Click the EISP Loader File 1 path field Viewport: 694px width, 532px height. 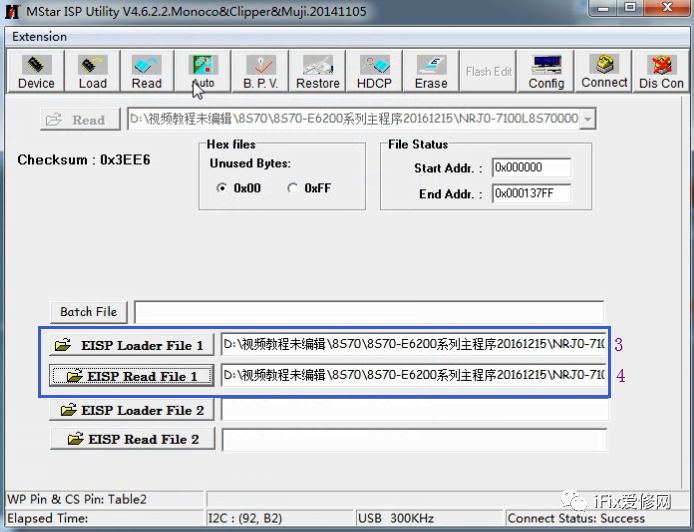tap(413, 344)
